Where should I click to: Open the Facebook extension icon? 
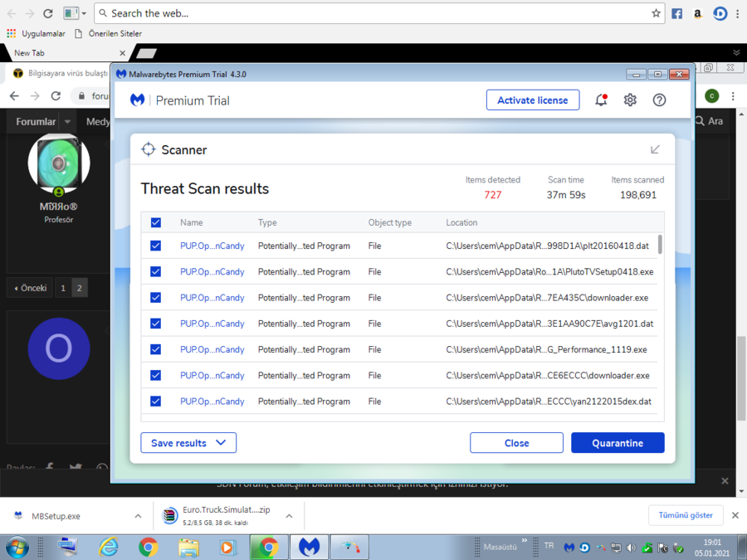[x=677, y=13]
